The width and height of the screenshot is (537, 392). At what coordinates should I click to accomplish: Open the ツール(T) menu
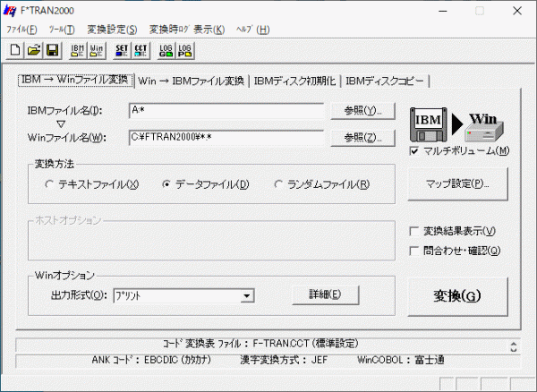click(62, 30)
